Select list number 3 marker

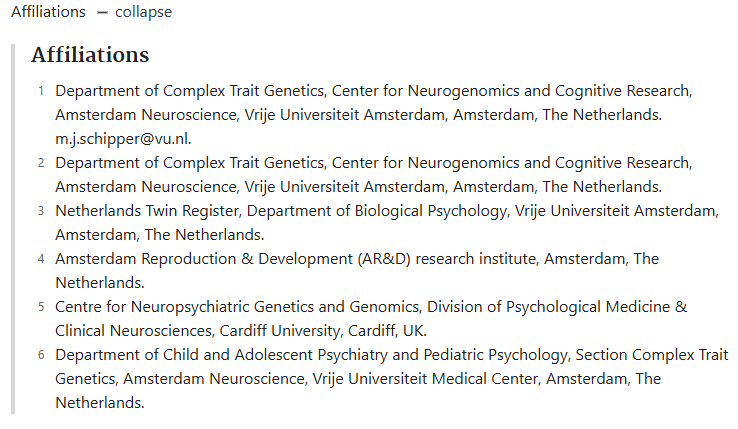pyautogui.click(x=41, y=211)
